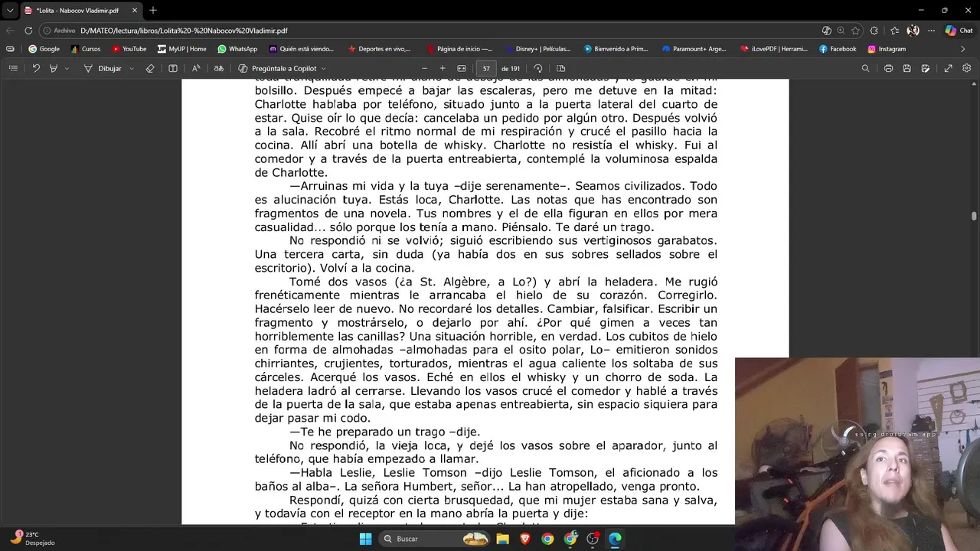This screenshot has width=980, height=551.
Task: Rotate the PDF page
Action: (x=538, y=68)
